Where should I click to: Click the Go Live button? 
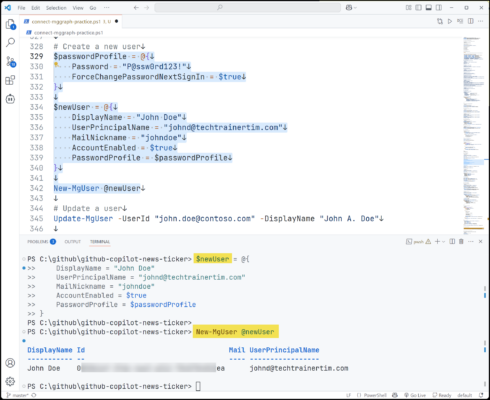[x=415, y=395]
